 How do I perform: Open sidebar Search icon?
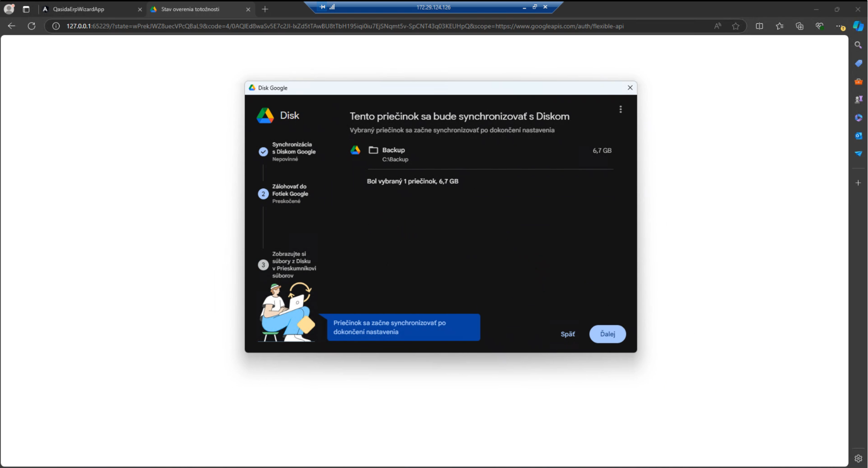(x=858, y=45)
